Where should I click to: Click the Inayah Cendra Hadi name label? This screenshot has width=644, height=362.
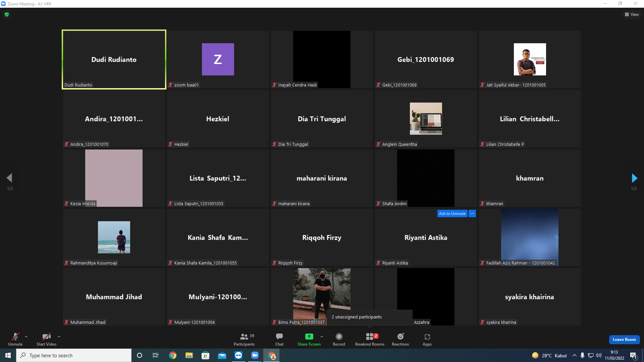297,85
